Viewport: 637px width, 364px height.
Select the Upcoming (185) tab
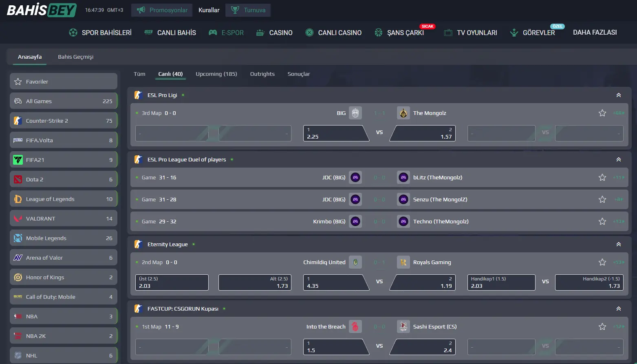pyautogui.click(x=216, y=74)
